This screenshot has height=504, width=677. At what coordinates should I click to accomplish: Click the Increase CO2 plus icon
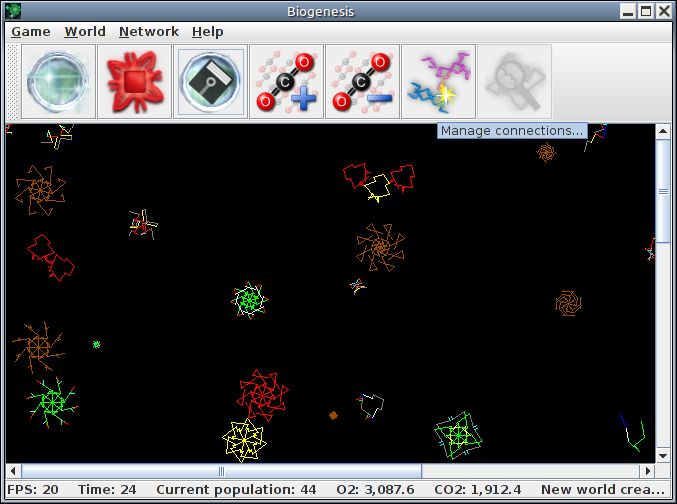[286, 81]
